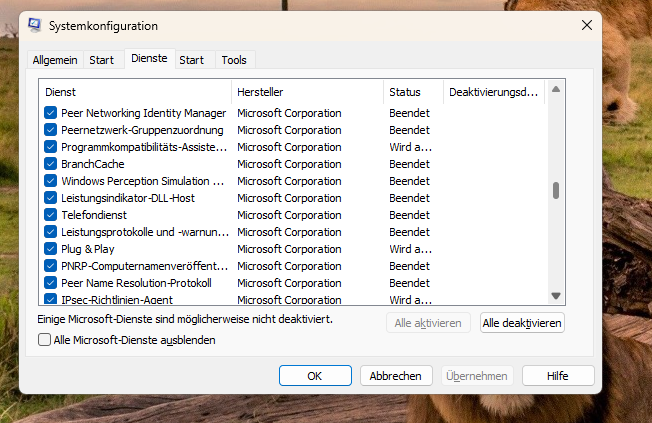Click the scrollbar down arrow

tap(556, 296)
